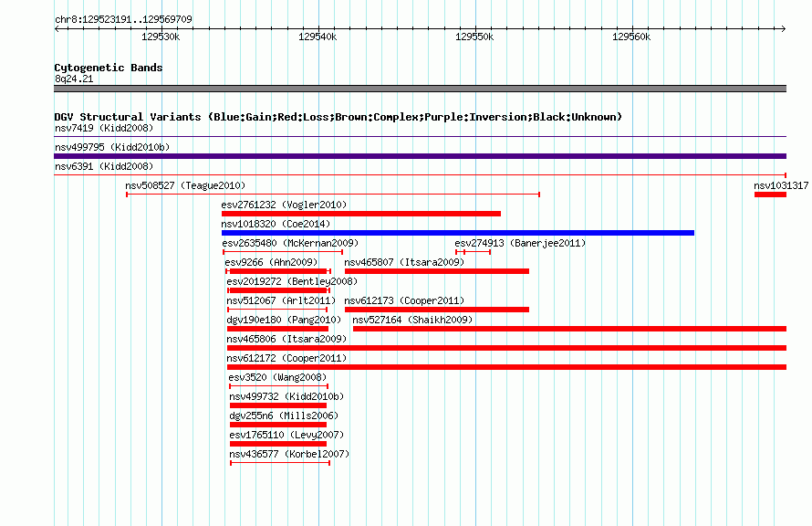
Task: Open the nsv499795 (Kidd2010b) label
Action: point(112,147)
